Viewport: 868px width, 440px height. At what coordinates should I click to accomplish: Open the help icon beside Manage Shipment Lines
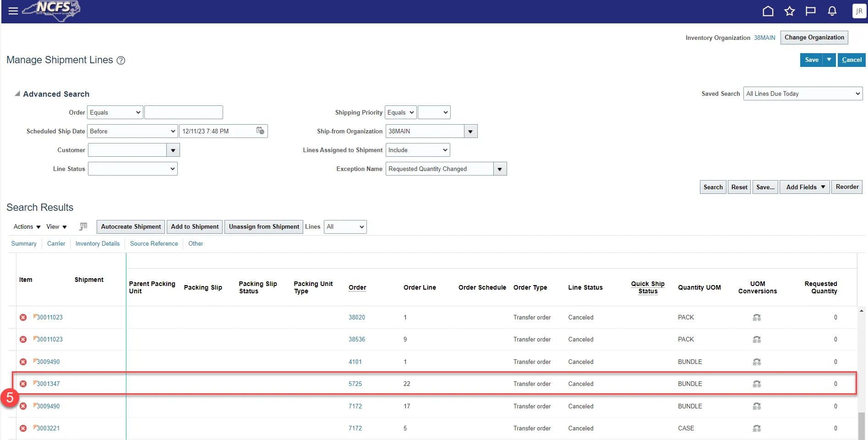pos(121,60)
